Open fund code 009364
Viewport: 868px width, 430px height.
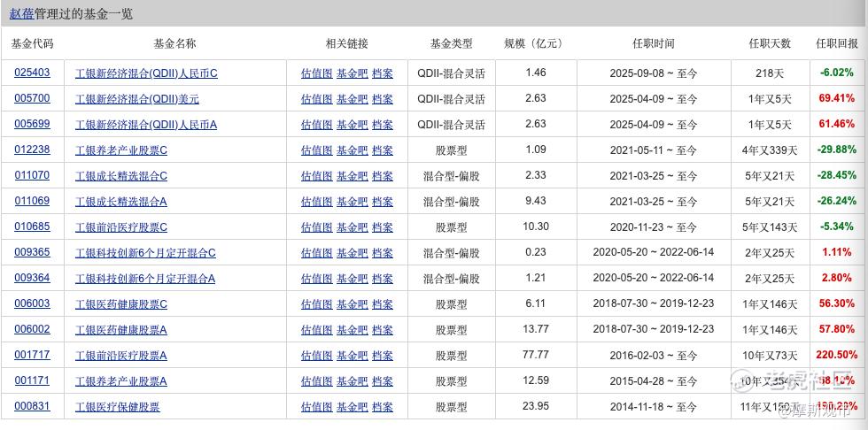point(32,278)
